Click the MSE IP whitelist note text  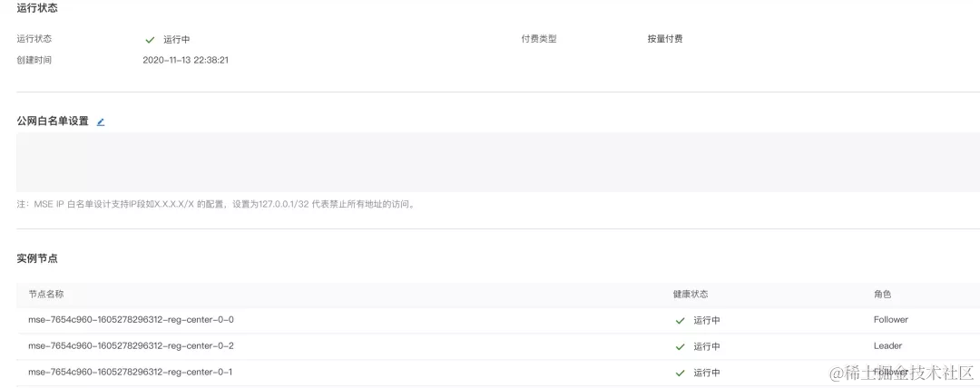(217, 204)
